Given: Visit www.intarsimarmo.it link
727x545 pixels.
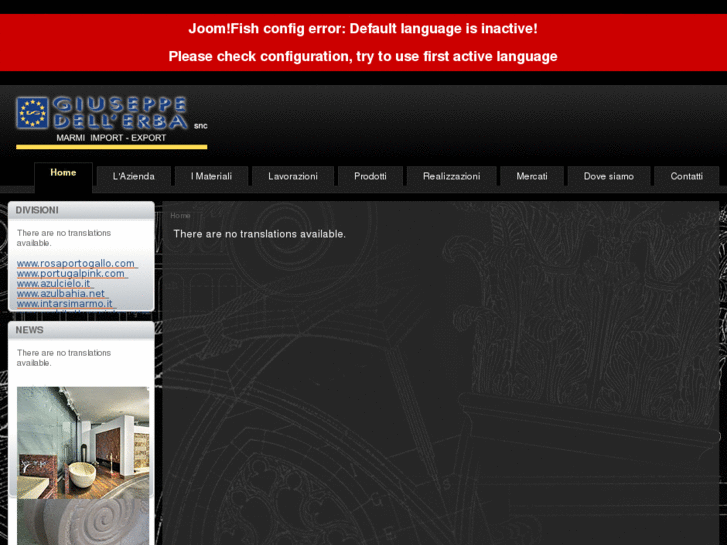Looking at the screenshot, I should (x=66, y=304).
